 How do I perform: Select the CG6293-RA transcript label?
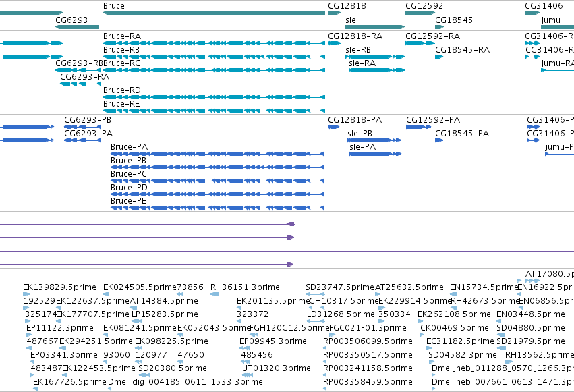click(84, 77)
